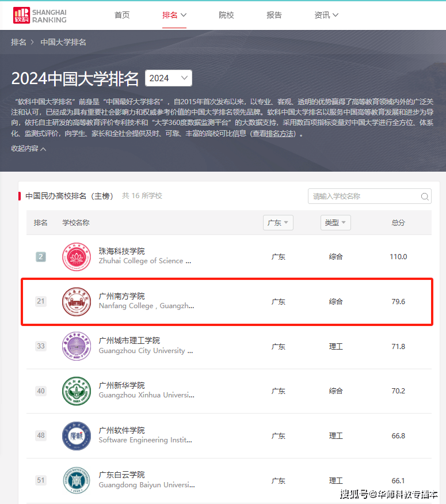446x504 pixels.
Task: Click the rank 48 badge
Action: (41, 435)
